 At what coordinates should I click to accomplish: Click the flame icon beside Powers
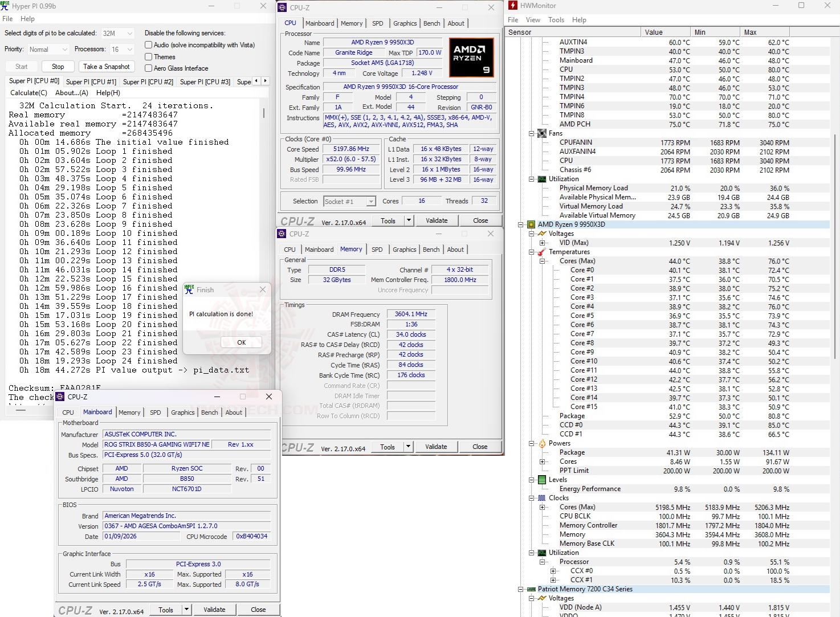pos(541,443)
